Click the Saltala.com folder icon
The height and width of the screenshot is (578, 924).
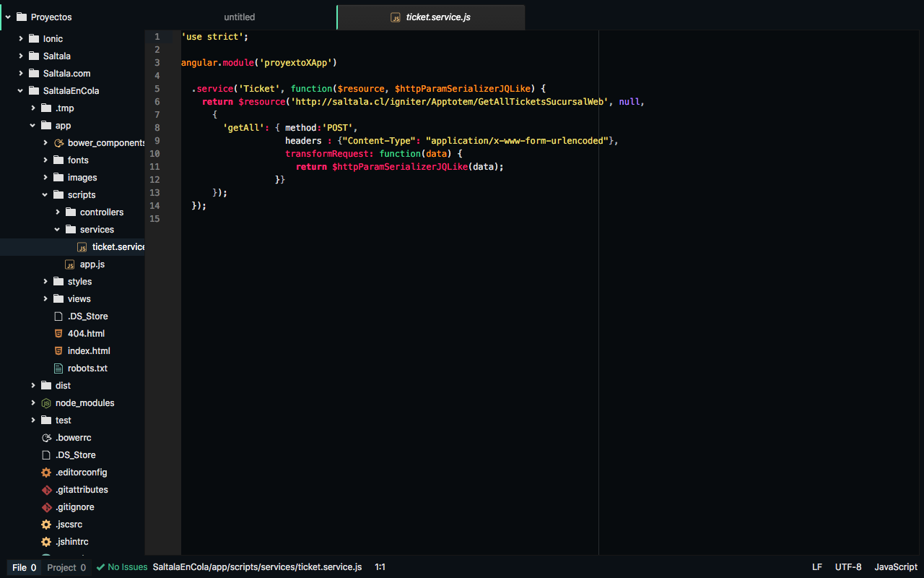click(x=33, y=73)
